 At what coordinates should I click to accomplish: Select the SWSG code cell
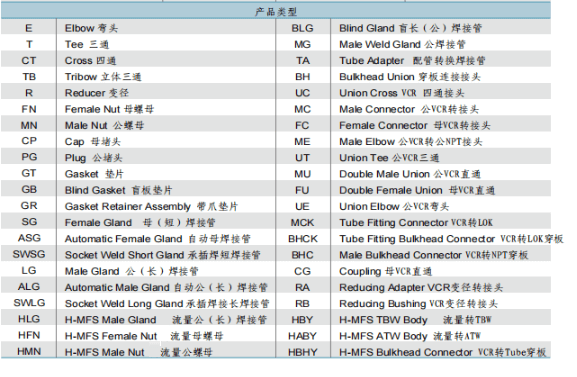[x=29, y=254]
